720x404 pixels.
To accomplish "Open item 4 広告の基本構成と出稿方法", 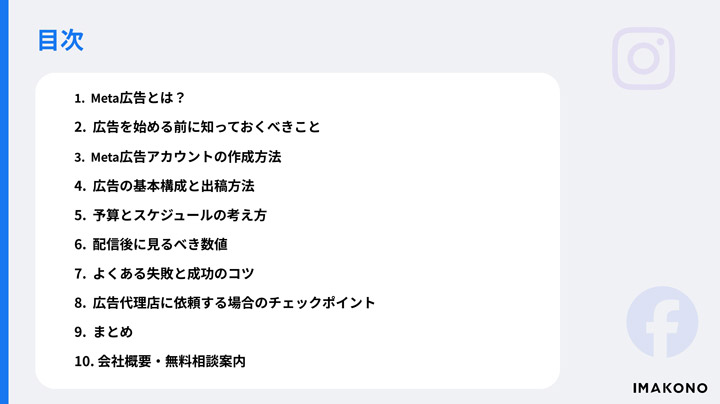I will tap(164, 186).
